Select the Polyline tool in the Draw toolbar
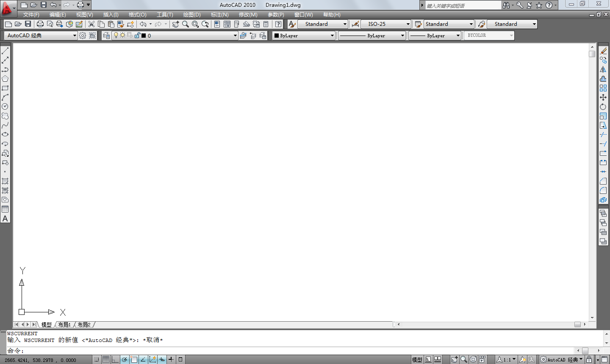 click(5, 69)
